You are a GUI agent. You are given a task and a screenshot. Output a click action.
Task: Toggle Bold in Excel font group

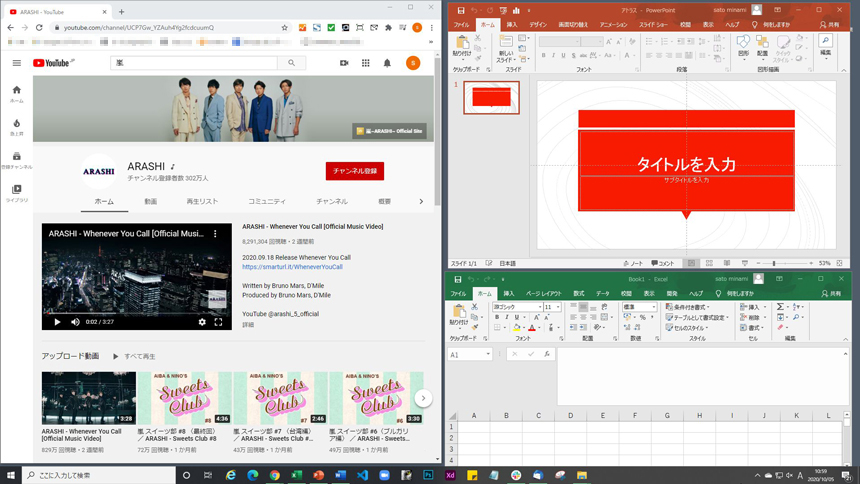pos(497,317)
